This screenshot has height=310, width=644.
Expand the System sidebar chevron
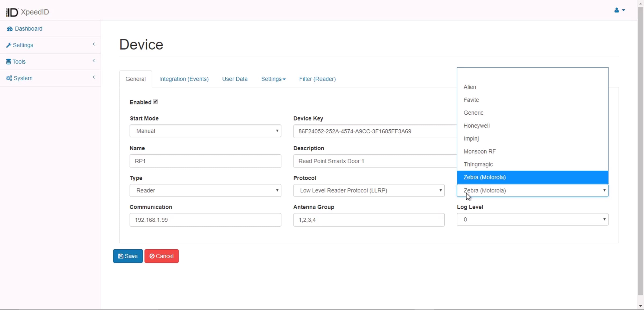point(94,77)
